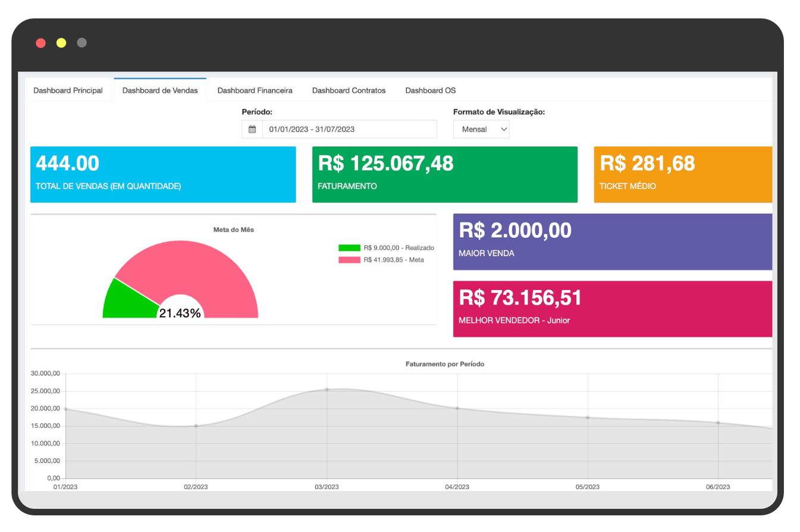Select the Dashboard de Vendas tab
The height and width of the screenshot is (532, 800).
click(160, 91)
